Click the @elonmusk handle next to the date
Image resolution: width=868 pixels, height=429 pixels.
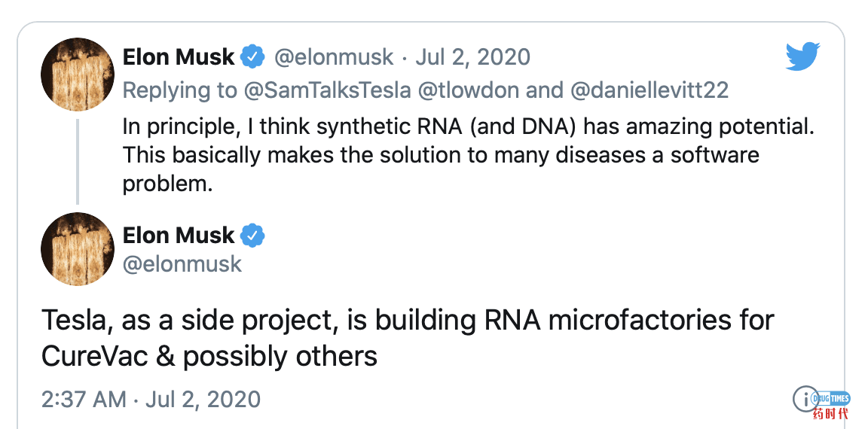click(x=334, y=57)
